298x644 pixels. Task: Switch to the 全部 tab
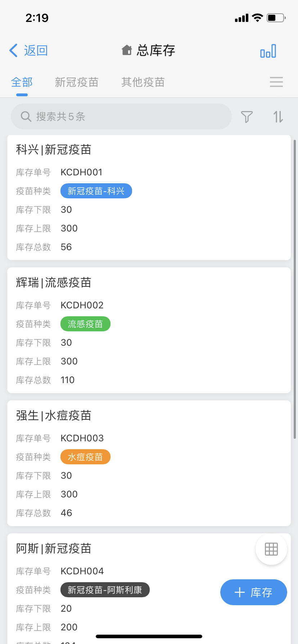coord(22,82)
